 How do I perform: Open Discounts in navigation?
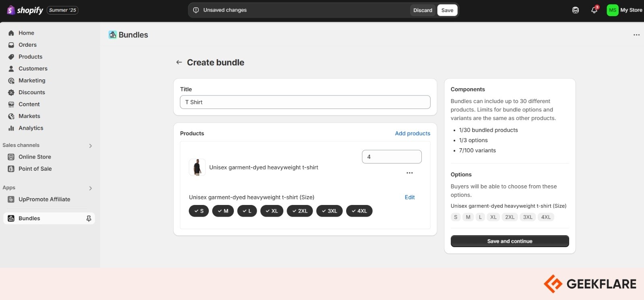coord(32,93)
